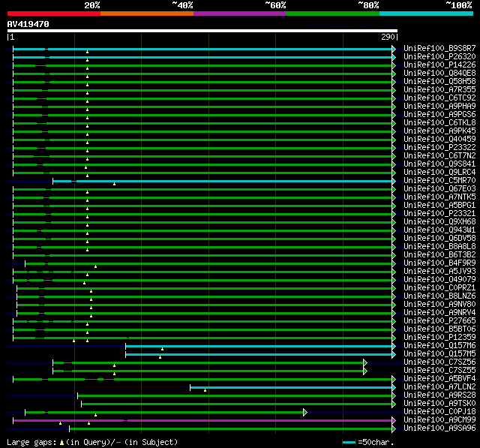Click the cyan =50char. scale bar
Screen dimensions: 480x448
click(349, 442)
